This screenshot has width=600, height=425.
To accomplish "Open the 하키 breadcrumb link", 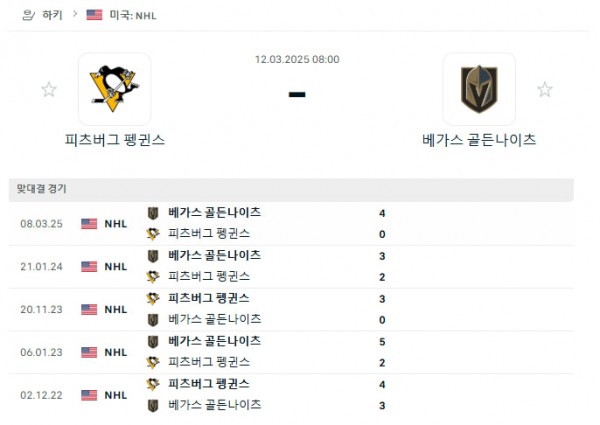I will [x=53, y=15].
